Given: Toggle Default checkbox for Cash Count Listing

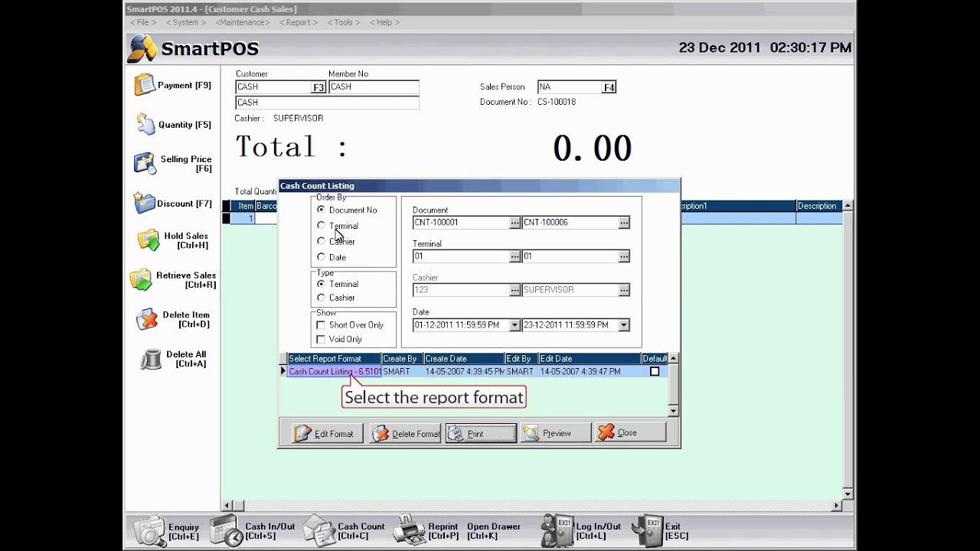Looking at the screenshot, I should point(655,371).
